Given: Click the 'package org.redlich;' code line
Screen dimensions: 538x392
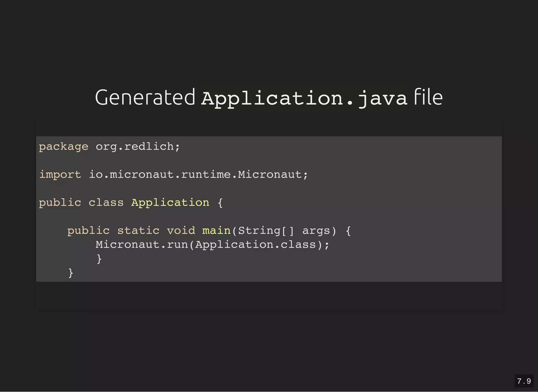Looking at the screenshot, I should [110, 147].
